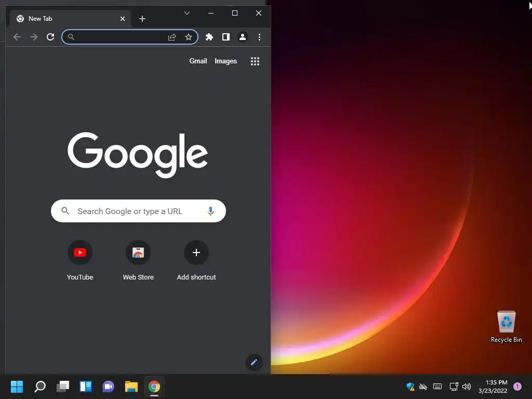532x399 pixels.
Task: Open the touch keyboard tray icon
Action: [x=437, y=387]
